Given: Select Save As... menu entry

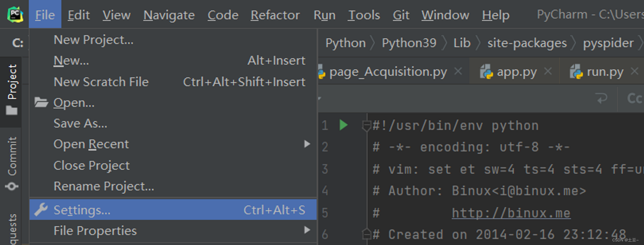Looking at the screenshot, I should (x=173, y=123).
